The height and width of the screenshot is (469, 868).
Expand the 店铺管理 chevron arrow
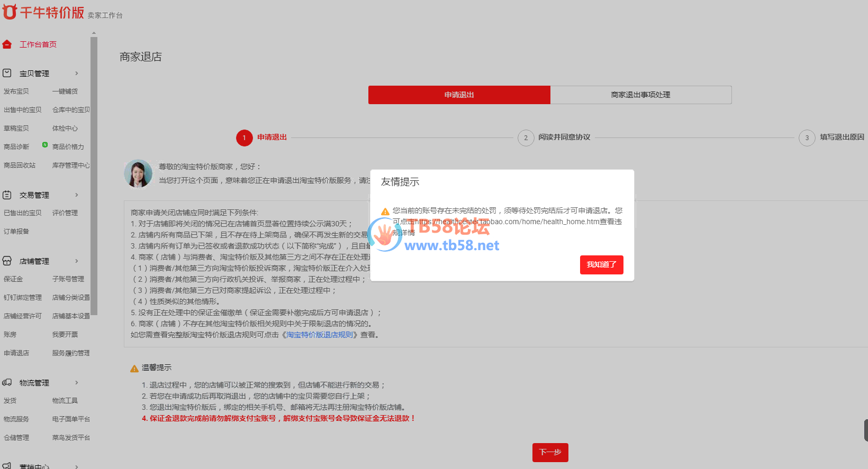77,261
